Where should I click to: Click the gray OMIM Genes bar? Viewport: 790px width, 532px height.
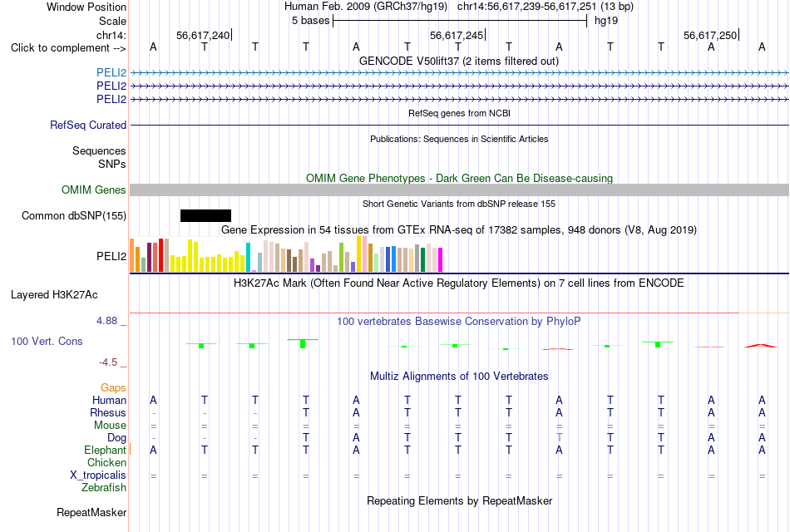pos(459,190)
